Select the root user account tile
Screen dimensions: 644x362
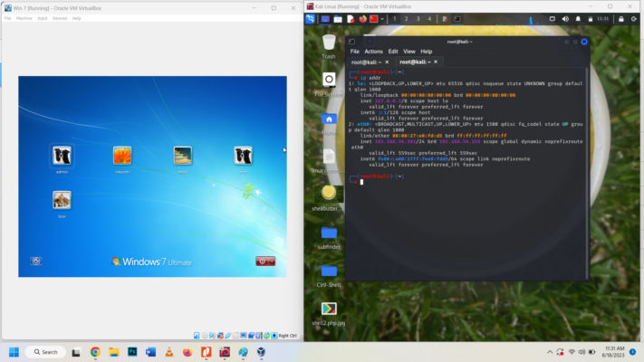(243, 156)
